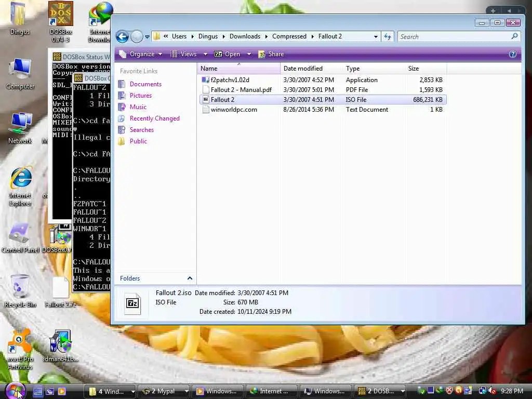The width and height of the screenshot is (532, 399).
Task: Select the avast! Pro Antivirus shortcut
Action: [x=20, y=350]
